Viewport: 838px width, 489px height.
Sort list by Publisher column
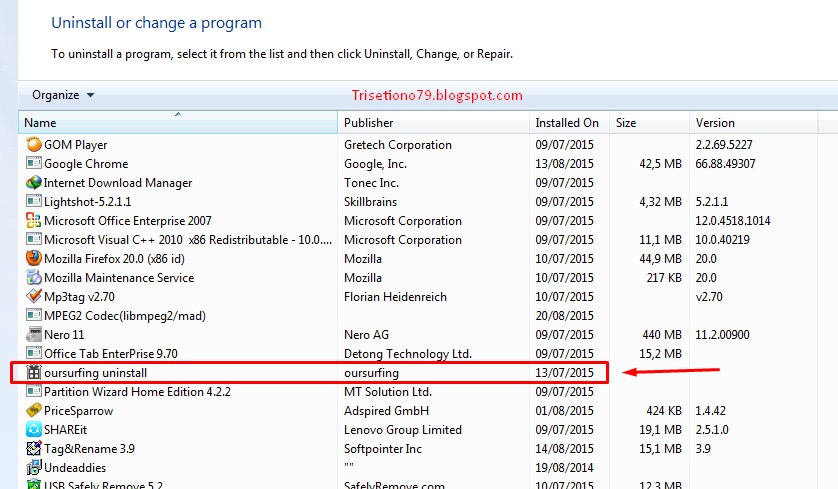pos(433,122)
